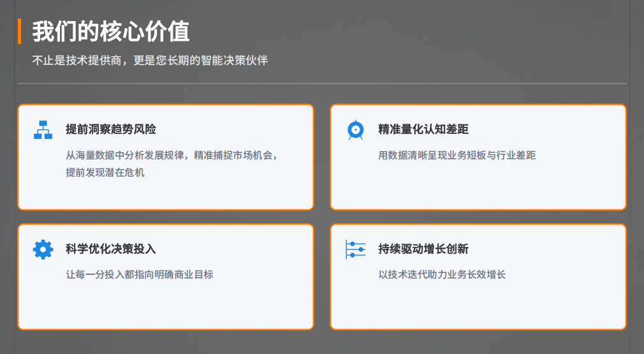Image resolution: width=644 pixels, height=354 pixels.
Task: Click the description 用数据清晰呈现业务短板与行业差距
Action: [457, 155]
